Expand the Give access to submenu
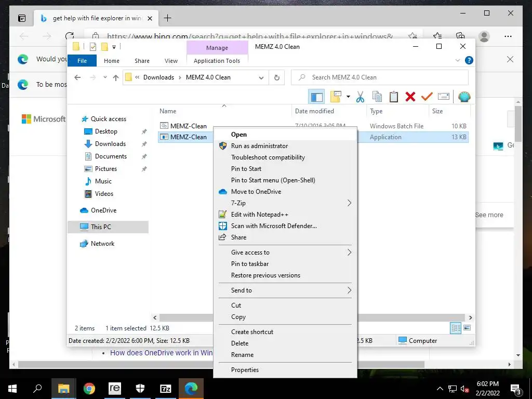Viewport: 532px width, 399px height. [x=285, y=252]
